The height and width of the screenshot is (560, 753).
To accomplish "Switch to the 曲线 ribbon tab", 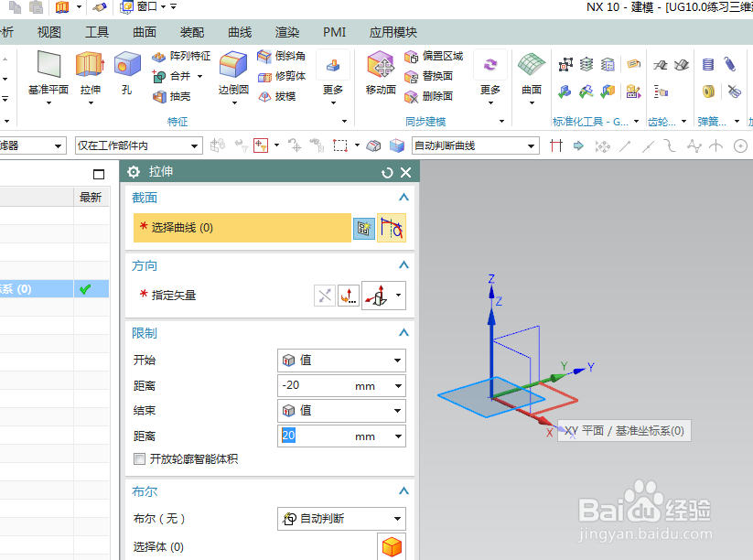I will tap(239, 32).
